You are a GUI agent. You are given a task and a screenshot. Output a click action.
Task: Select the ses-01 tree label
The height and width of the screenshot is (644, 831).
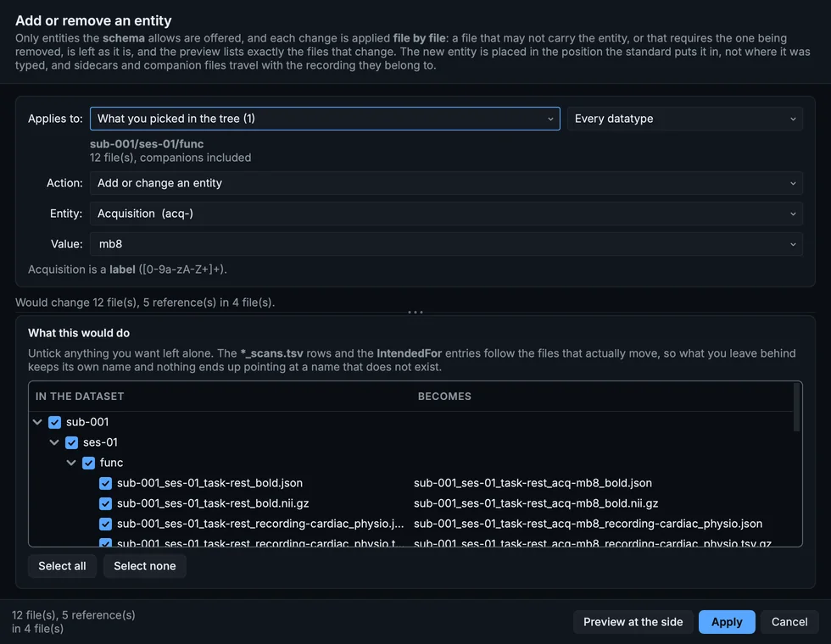click(x=100, y=442)
